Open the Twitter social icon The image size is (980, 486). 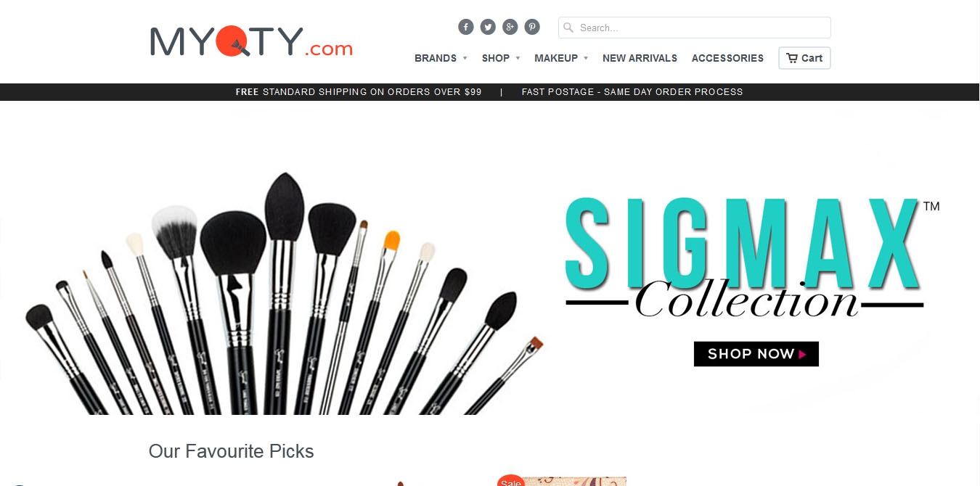[x=488, y=27]
